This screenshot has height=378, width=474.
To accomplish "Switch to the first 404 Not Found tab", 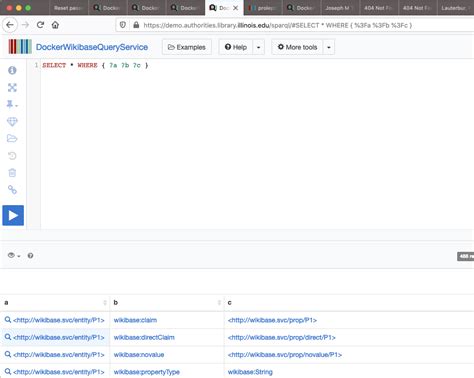I will click(379, 8).
